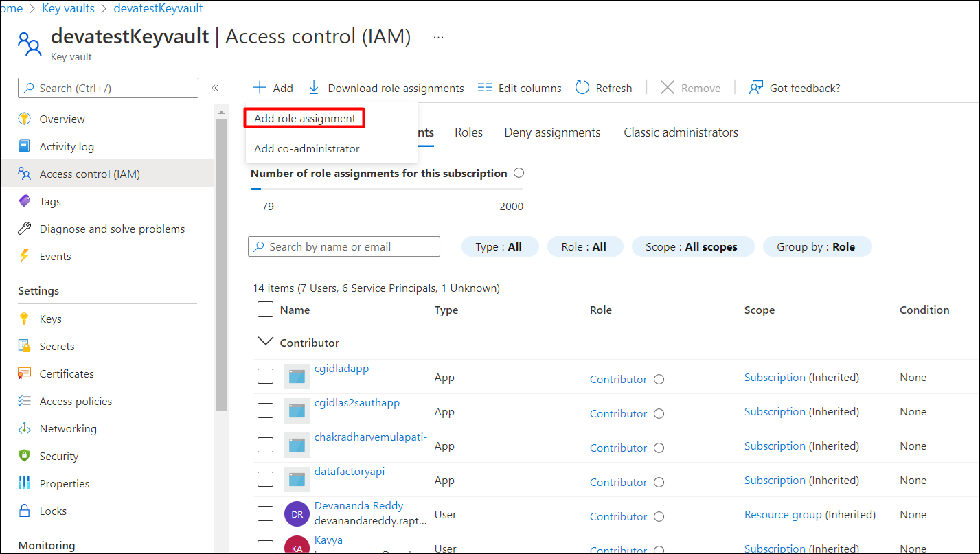Focus the Search by name or email field
This screenshot has width=980, height=554.
(344, 246)
